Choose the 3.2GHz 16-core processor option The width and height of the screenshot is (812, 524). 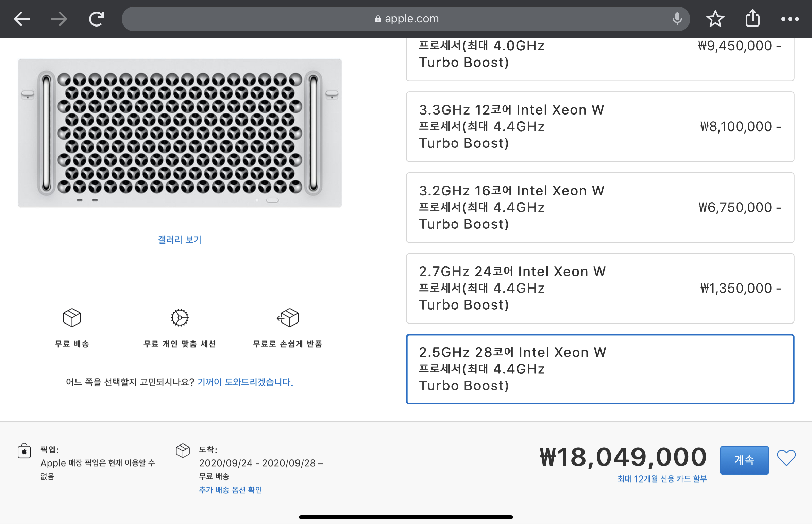click(x=599, y=208)
